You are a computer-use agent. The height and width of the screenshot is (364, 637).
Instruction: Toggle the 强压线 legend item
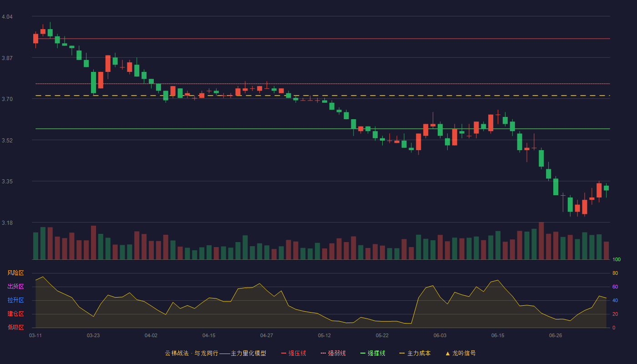coord(293,353)
